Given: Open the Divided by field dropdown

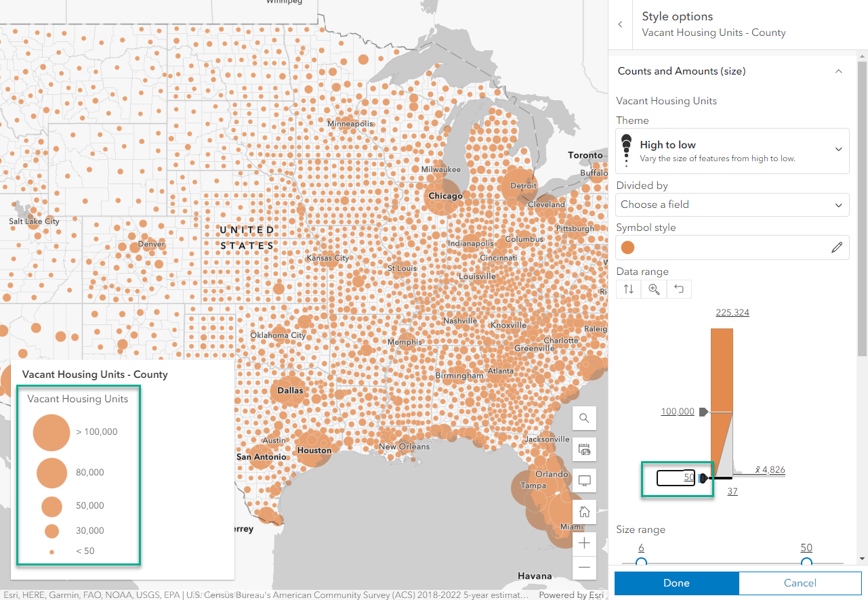Looking at the screenshot, I should 732,205.
